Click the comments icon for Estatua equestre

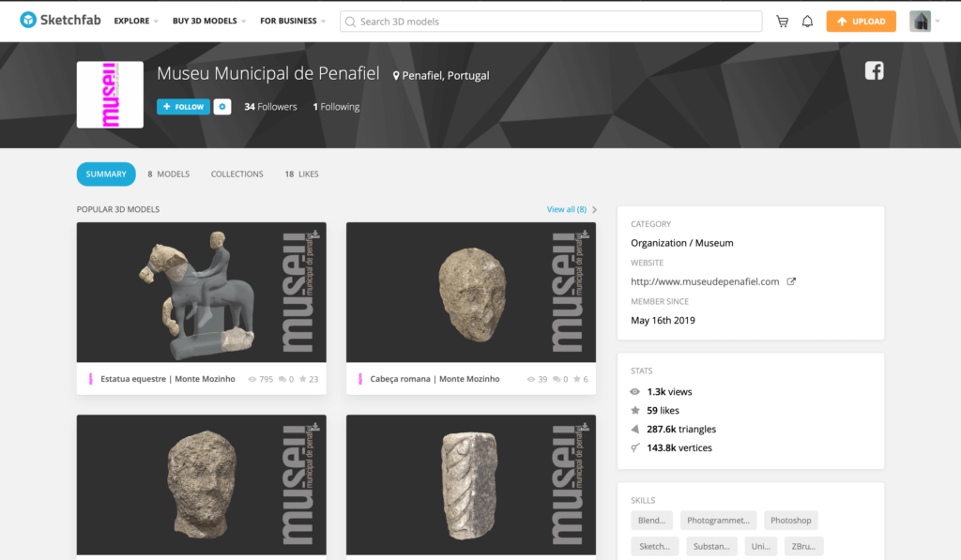point(282,379)
